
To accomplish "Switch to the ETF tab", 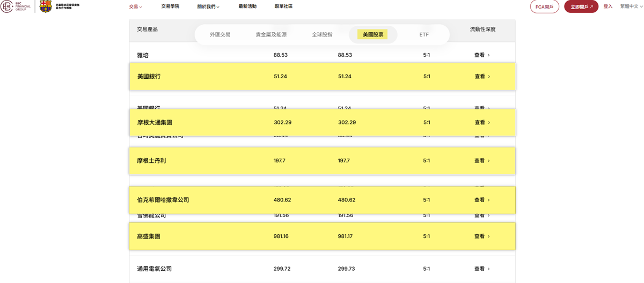I will [424, 34].
